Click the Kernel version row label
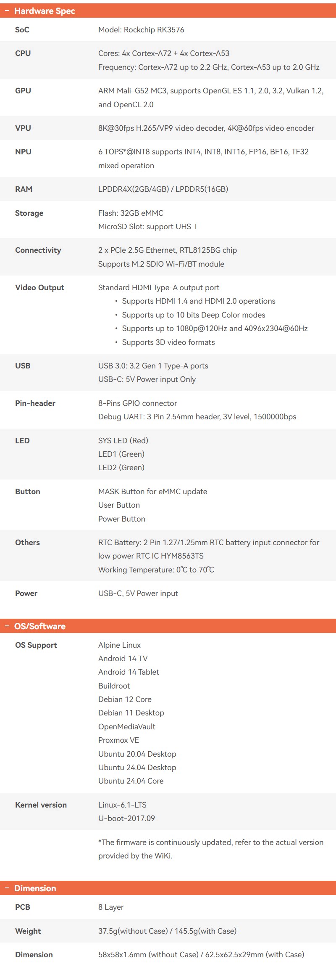 41,805
